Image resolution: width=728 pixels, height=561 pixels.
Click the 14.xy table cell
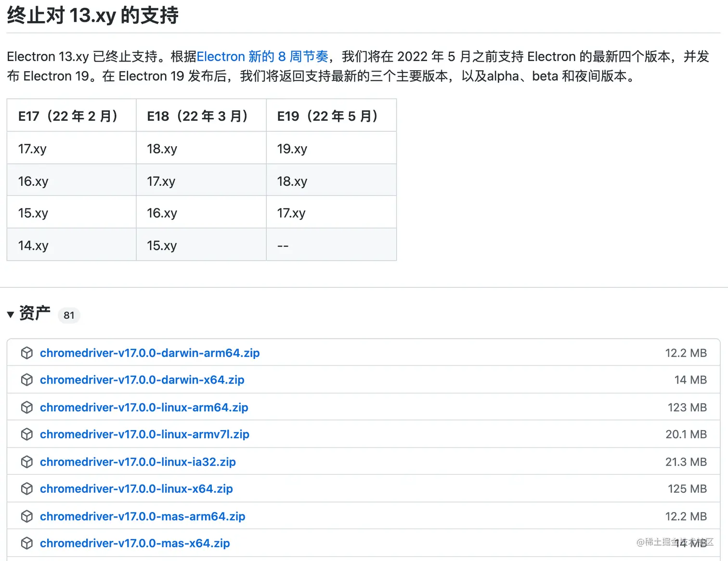point(72,245)
